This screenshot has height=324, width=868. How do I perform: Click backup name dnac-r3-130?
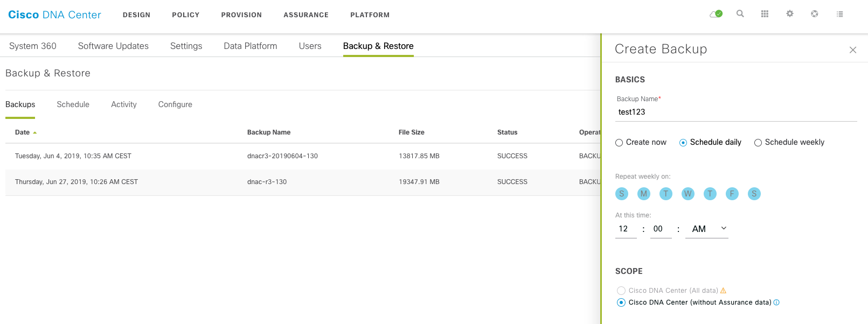tap(267, 182)
